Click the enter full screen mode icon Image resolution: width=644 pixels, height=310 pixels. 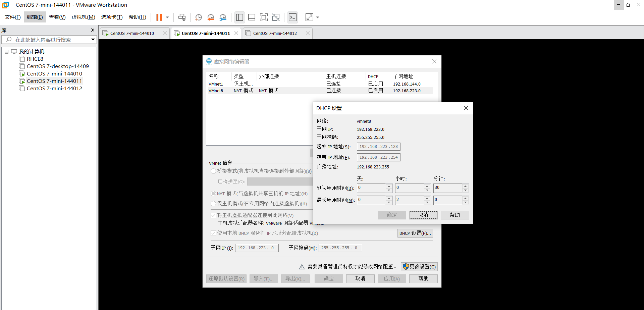pyautogui.click(x=264, y=17)
